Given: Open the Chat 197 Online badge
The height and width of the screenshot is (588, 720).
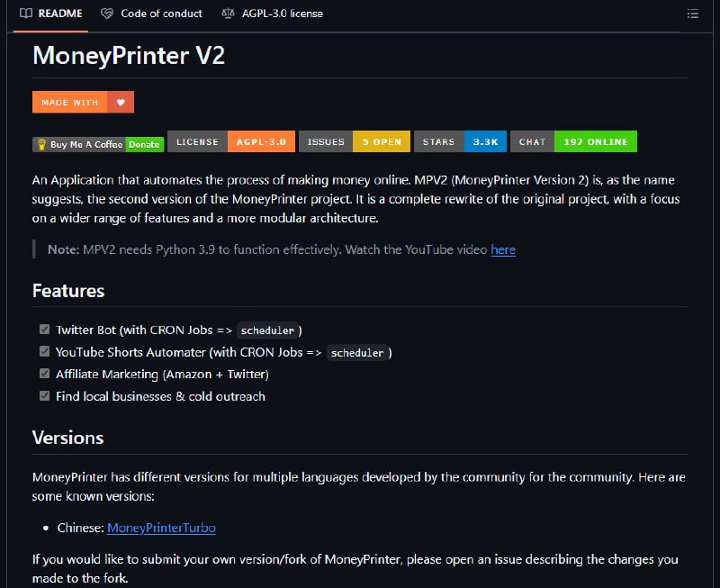Looking at the screenshot, I should coord(573,141).
